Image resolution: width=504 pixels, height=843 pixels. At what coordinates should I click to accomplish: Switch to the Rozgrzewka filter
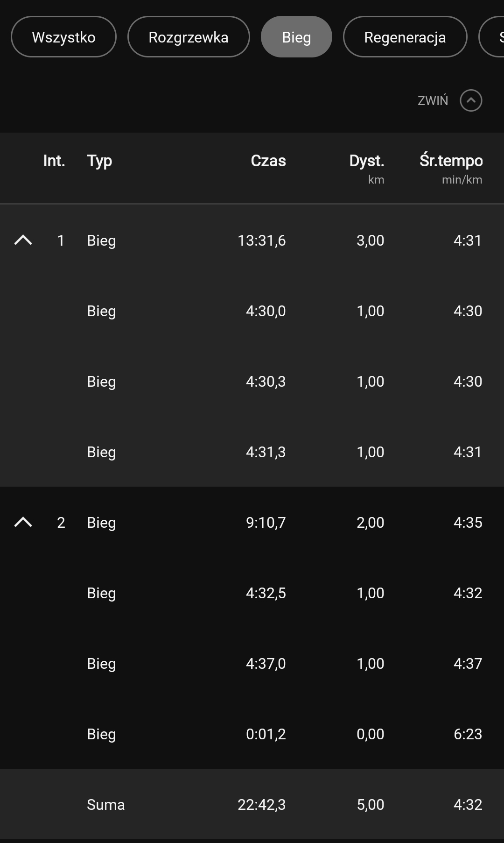pos(189,37)
